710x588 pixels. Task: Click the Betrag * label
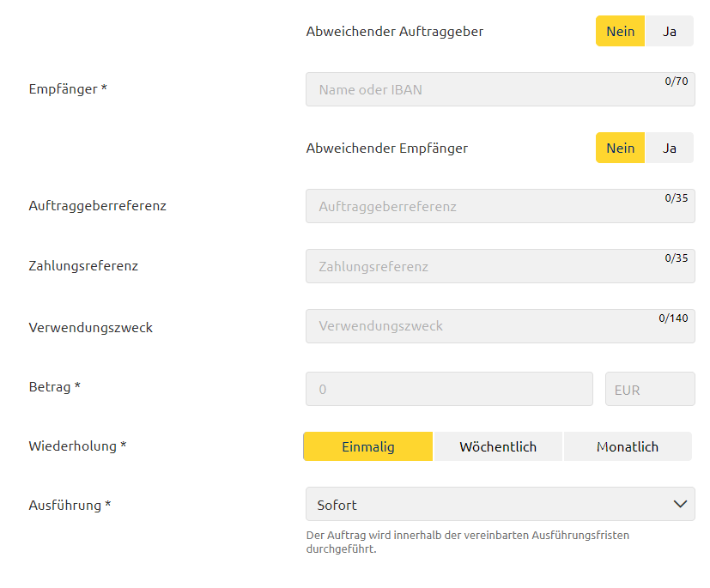[55, 387]
